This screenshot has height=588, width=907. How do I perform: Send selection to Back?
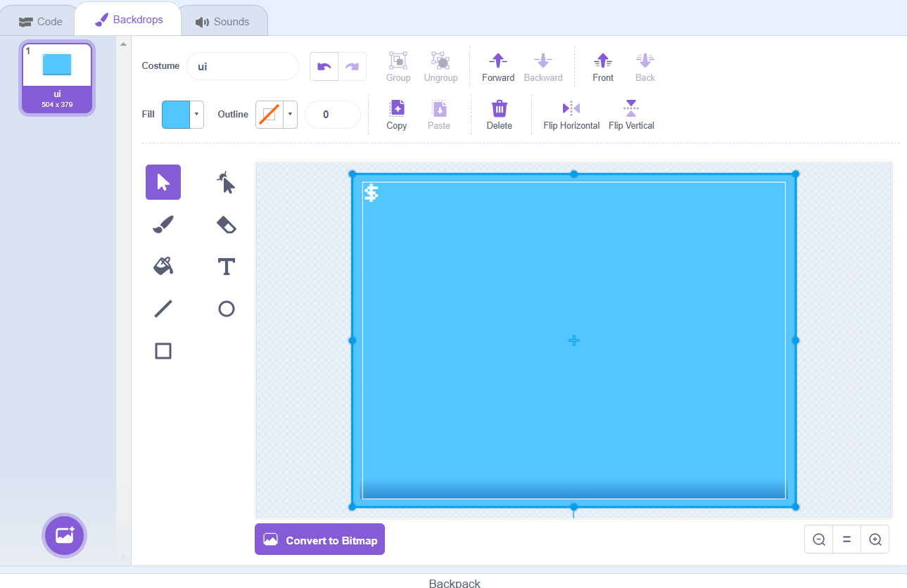point(645,67)
